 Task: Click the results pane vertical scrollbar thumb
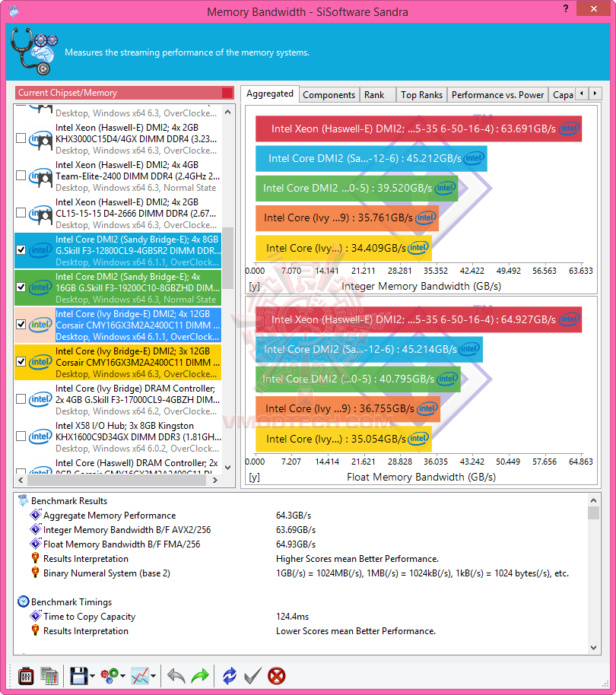click(594, 513)
